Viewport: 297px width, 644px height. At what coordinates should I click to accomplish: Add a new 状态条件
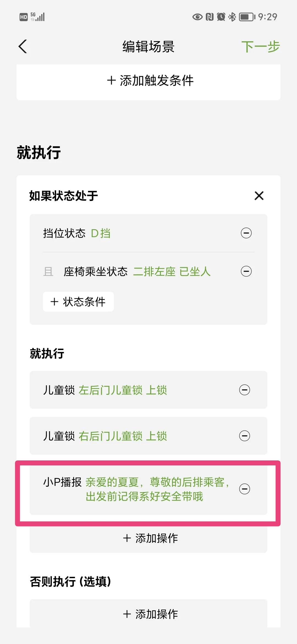tap(78, 302)
